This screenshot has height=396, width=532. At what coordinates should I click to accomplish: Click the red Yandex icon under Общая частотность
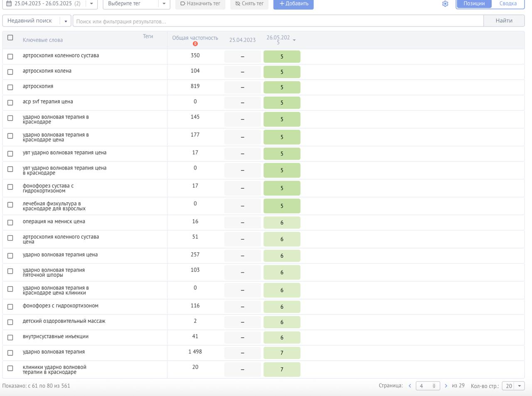[x=195, y=44]
